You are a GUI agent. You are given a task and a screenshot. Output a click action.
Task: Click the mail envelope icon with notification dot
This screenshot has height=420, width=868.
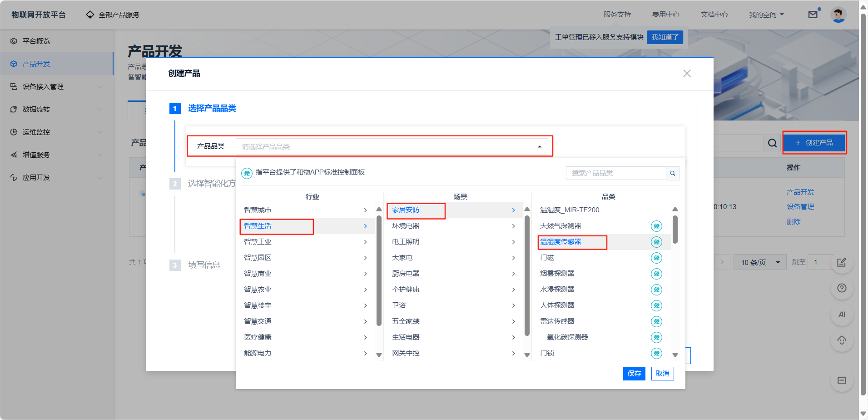click(x=813, y=14)
